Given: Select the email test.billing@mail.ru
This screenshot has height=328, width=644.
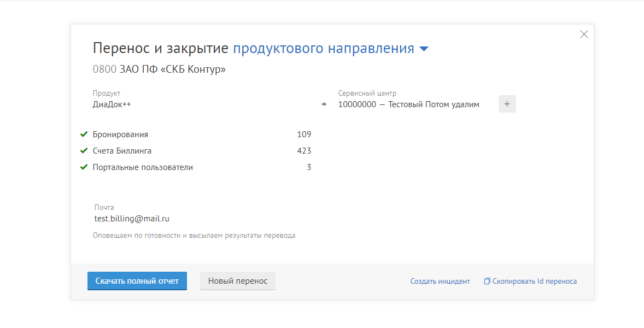Looking at the screenshot, I should [132, 219].
